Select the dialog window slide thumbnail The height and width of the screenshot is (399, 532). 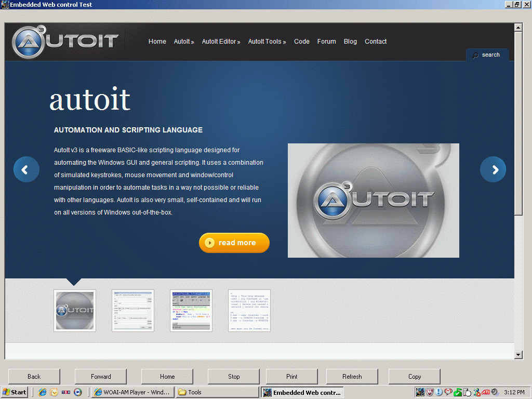(x=133, y=311)
